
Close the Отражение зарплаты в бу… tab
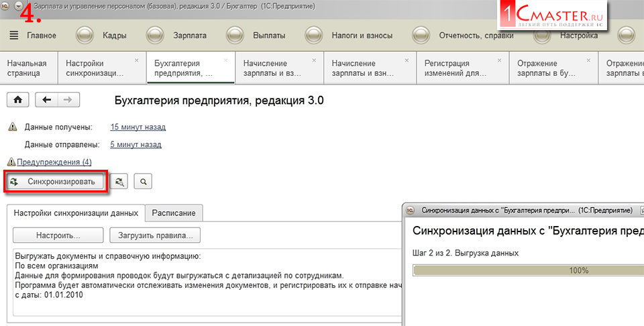[x=588, y=60]
